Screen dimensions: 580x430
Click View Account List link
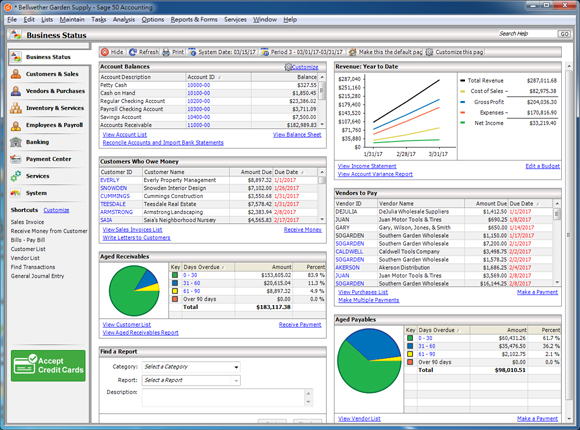[x=125, y=135]
